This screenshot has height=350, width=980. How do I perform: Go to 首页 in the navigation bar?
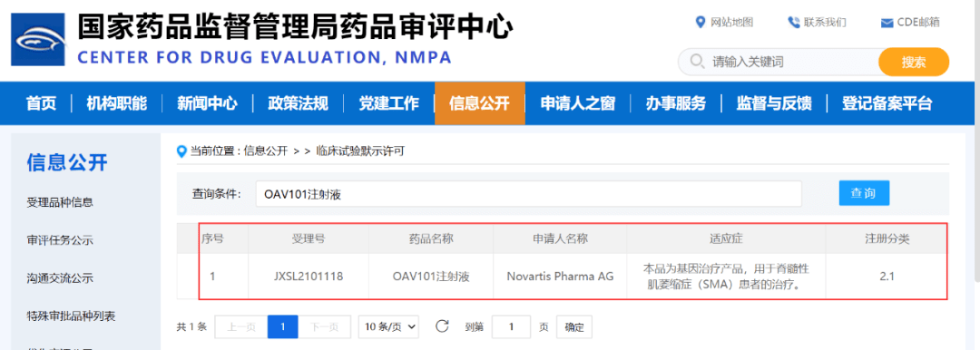pyautogui.click(x=41, y=103)
